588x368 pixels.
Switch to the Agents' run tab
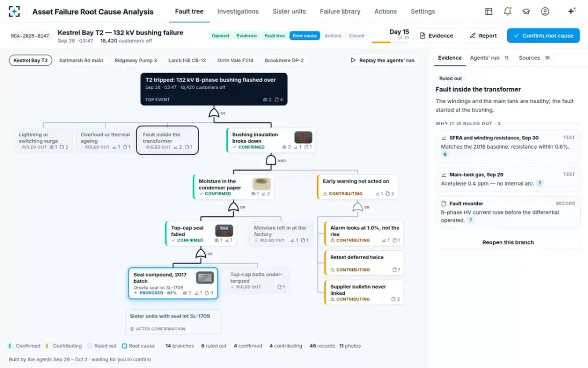pyautogui.click(x=489, y=58)
